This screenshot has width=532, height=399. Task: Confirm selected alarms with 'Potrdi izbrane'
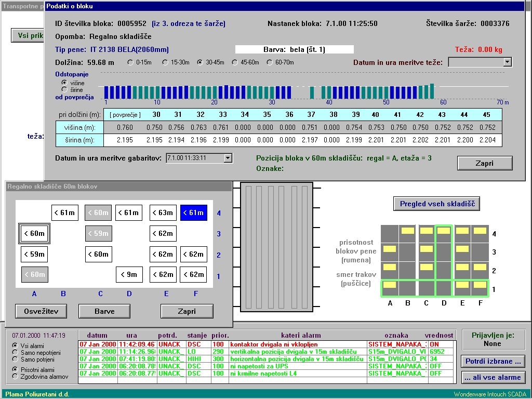tap(493, 361)
